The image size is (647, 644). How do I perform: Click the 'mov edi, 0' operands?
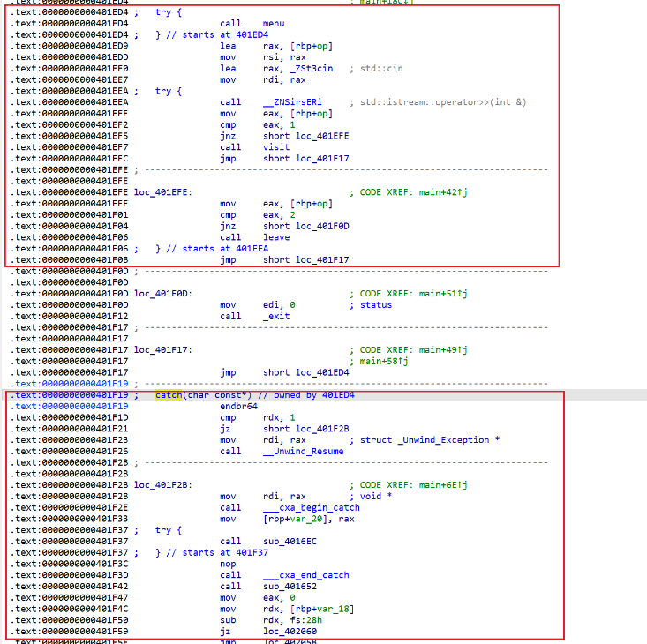(x=279, y=305)
